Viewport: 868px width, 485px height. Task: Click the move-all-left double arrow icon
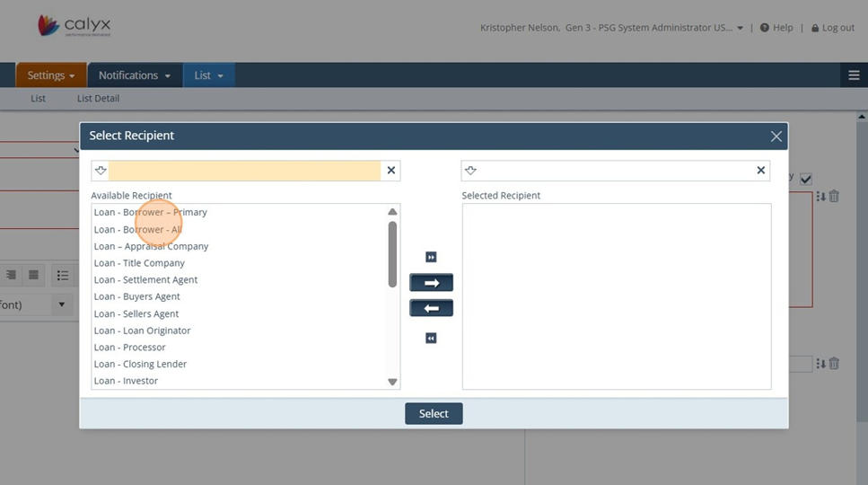click(431, 339)
